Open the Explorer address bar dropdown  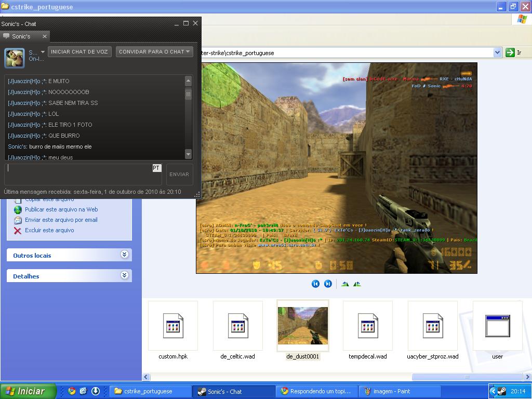[x=497, y=52]
